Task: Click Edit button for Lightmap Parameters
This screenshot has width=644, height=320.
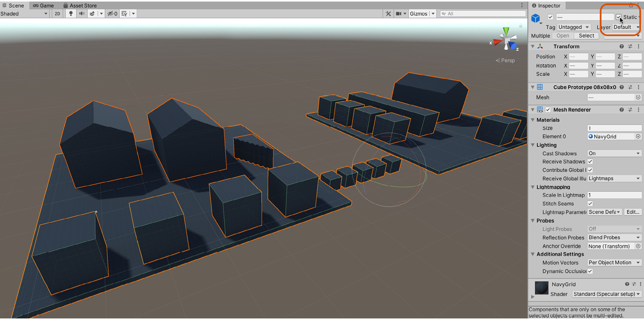Action: [x=633, y=212]
